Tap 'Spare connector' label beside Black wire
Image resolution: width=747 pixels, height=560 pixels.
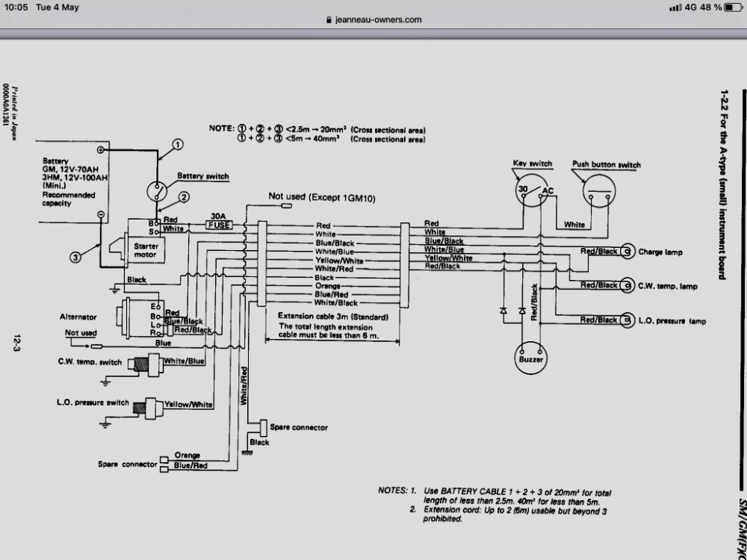tap(299, 427)
